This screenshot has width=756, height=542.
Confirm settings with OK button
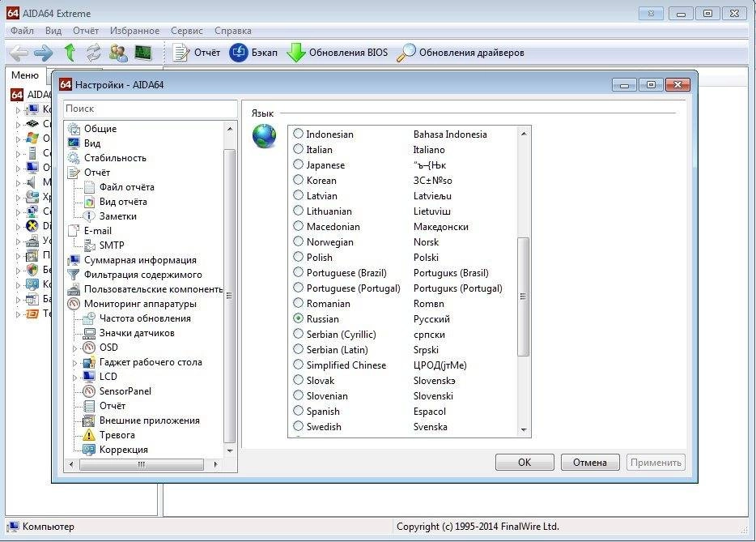[525, 463]
